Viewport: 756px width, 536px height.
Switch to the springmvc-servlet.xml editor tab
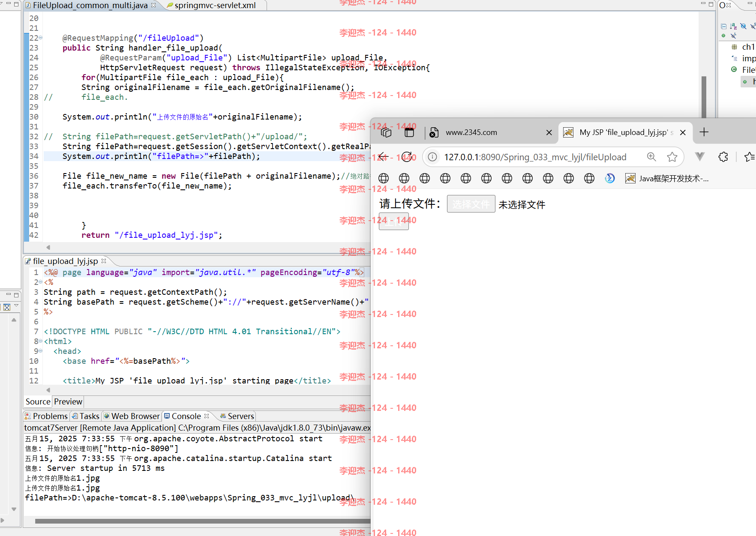click(x=215, y=5)
